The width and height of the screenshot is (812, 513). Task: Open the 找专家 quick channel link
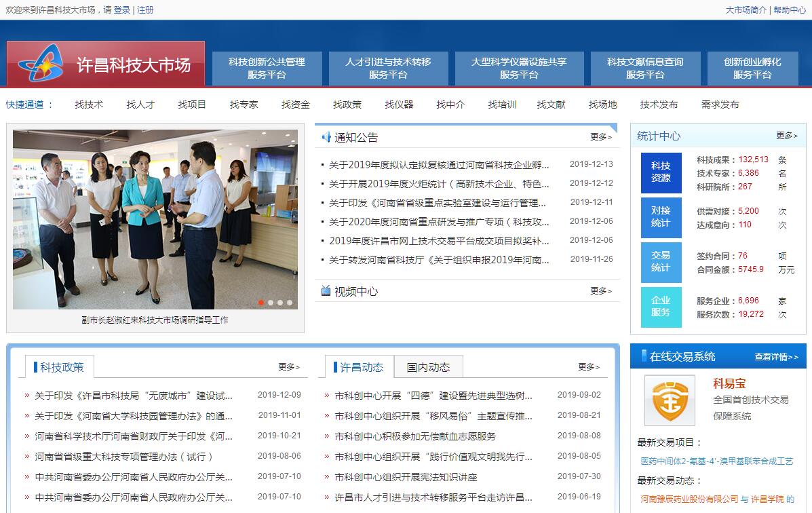[x=244, y=104]
